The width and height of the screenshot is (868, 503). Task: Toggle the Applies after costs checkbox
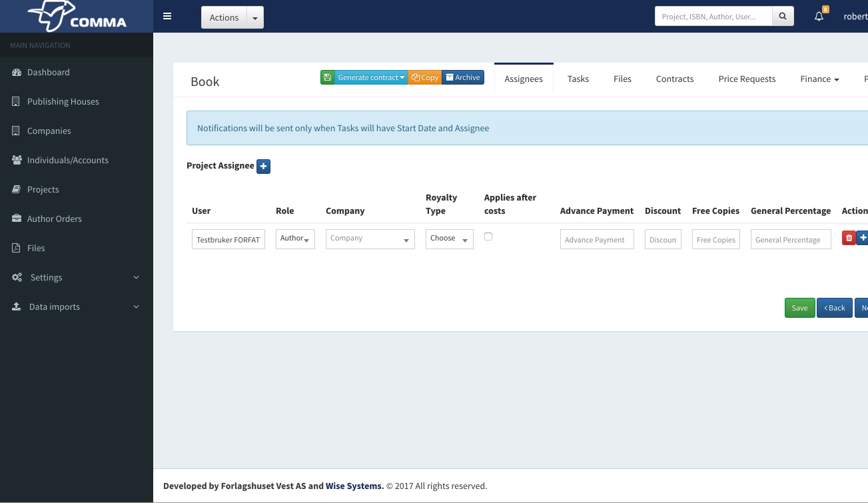click(x=488, y=237)
